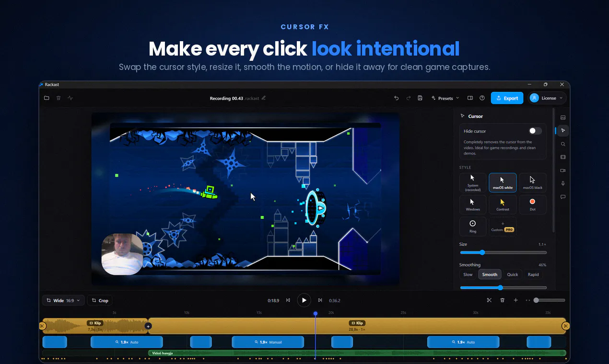Toggle the side panel layout icon
This screenshot has width=609, height=364.
click(470, 98)
